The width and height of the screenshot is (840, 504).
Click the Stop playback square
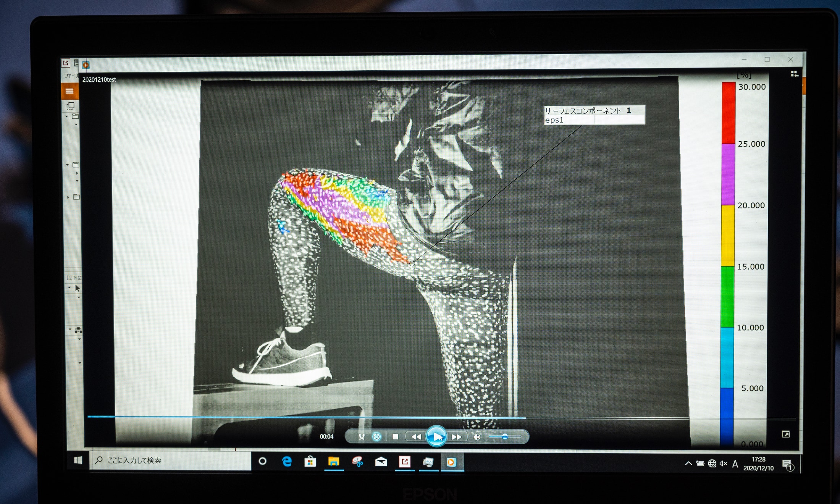point(395,436)
